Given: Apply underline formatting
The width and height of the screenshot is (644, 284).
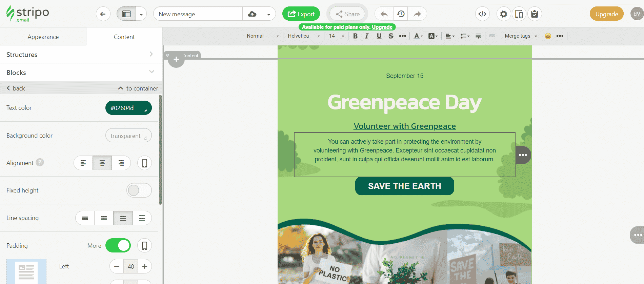Looking at the screenshot, I should [x=379, y=36].
